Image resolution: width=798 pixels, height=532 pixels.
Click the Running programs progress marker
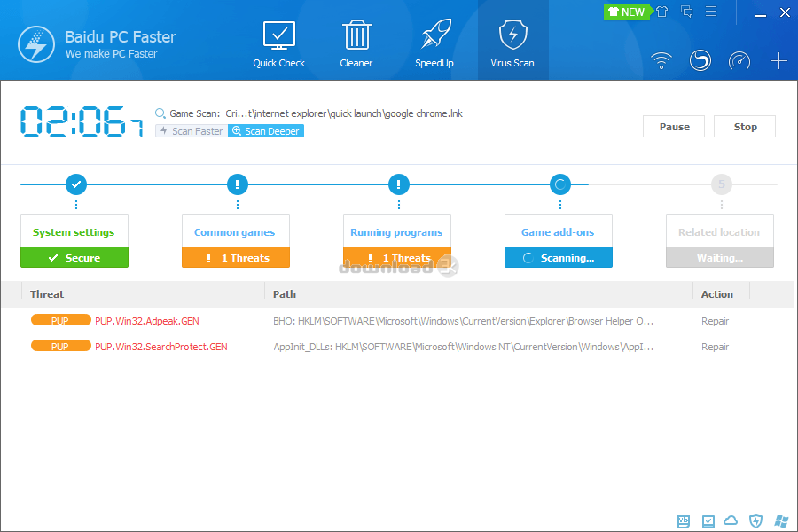click(x=397, y=184)
